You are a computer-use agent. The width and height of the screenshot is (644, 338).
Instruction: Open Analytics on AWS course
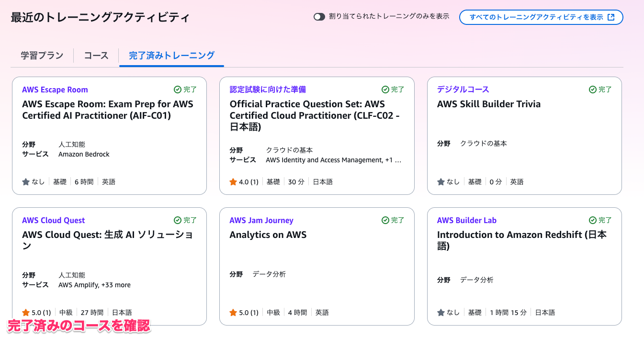(x=268, y=235)
